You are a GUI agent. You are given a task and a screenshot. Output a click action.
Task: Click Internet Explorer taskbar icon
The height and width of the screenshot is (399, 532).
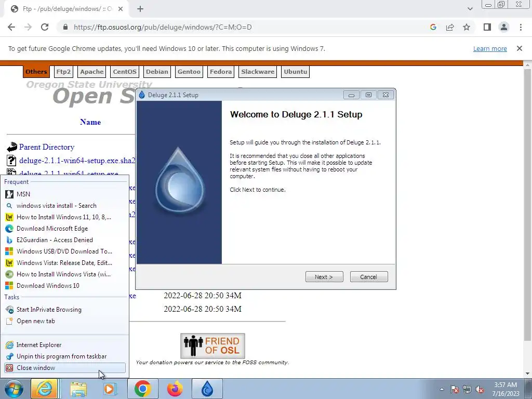pos(44,389)
